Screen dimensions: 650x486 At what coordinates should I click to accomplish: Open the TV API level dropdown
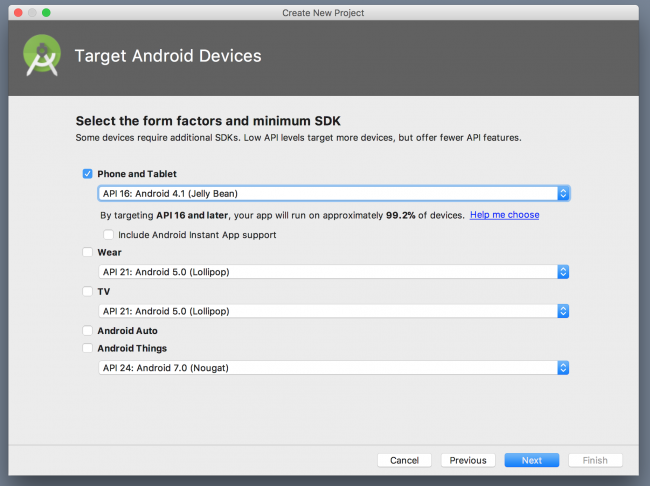[x=334, y=311]
